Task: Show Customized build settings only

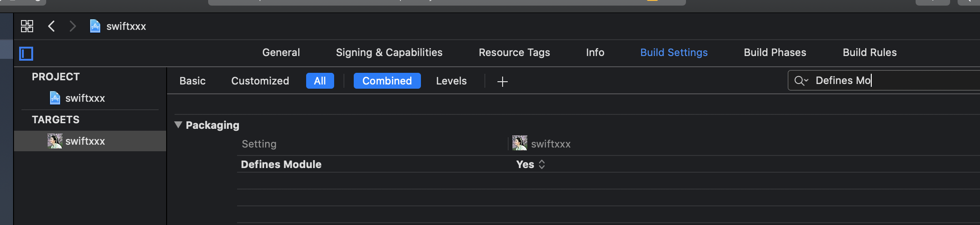Action: pos(260,81)
